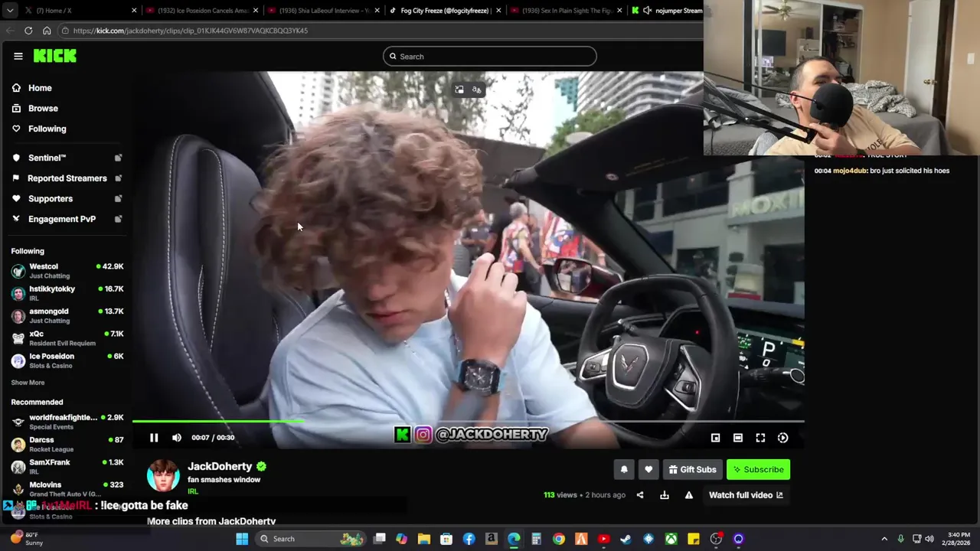The height and width of the screenshot is (551, 980).
Task: Open worldfreakfightle channel from Recommended
Action: coord(67,422)
